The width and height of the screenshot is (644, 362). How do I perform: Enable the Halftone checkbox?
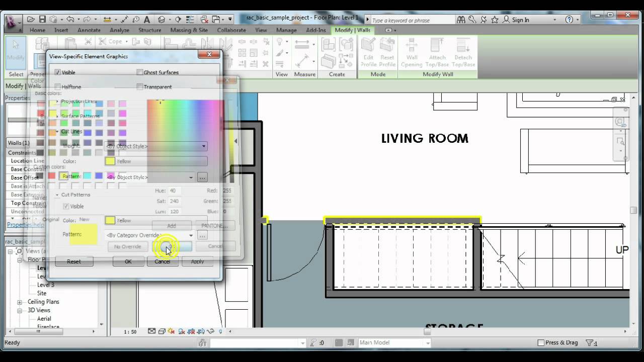(x=57, y=87)
